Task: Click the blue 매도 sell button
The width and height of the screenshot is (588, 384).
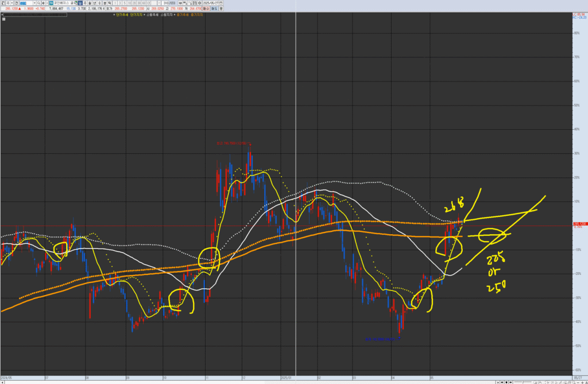Action: tap(215, 8)
